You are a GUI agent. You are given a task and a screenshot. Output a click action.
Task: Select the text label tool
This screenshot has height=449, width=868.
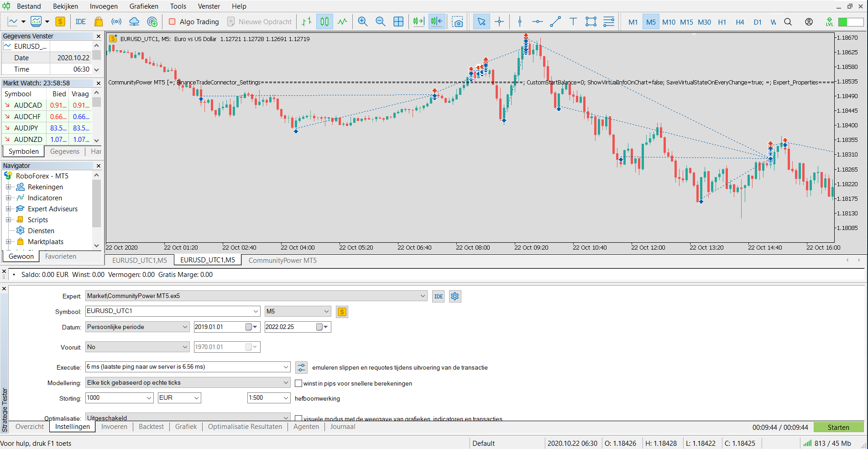point(573,21)
